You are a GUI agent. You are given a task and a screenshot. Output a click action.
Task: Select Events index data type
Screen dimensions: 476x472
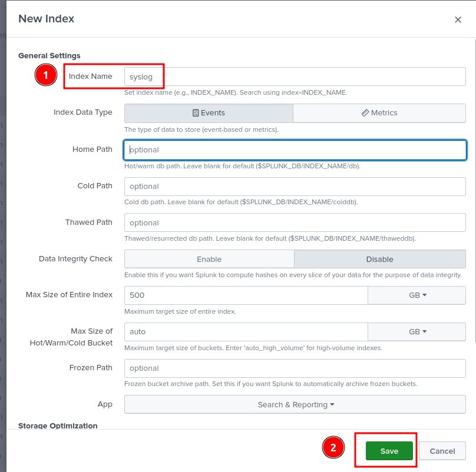pyautogui.click(x=209, y=113)
